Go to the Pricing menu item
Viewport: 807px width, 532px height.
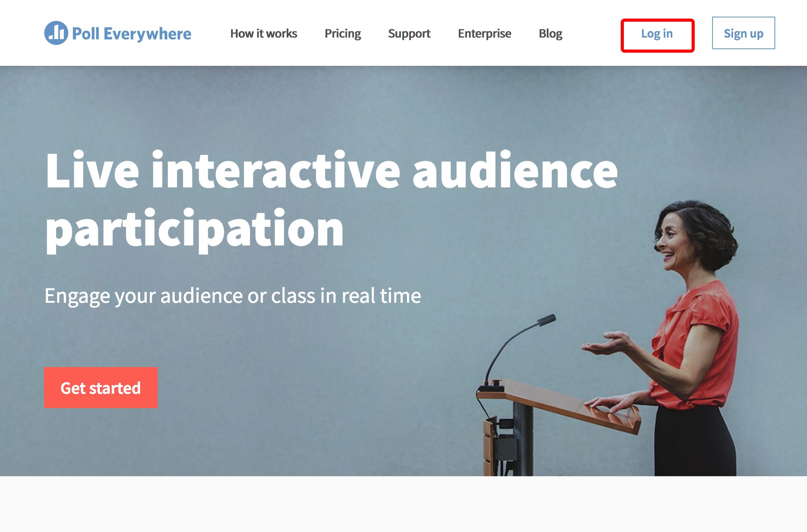coord(343,34)
